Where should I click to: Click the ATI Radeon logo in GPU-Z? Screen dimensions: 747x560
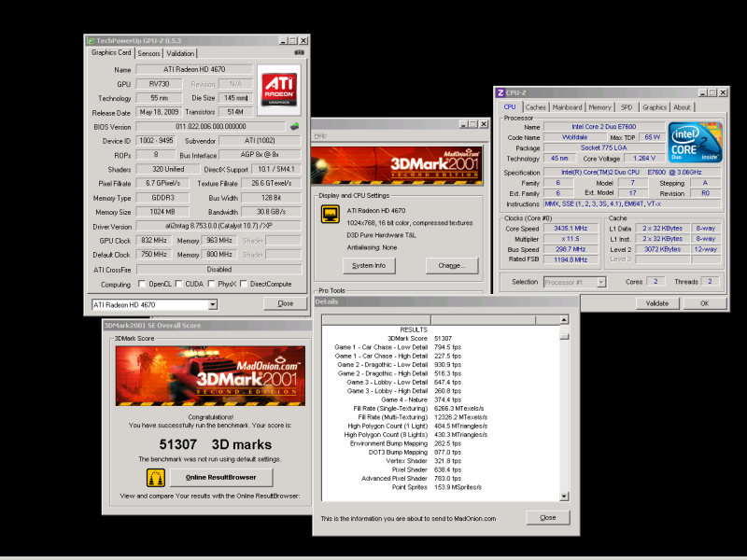point(279,90)
